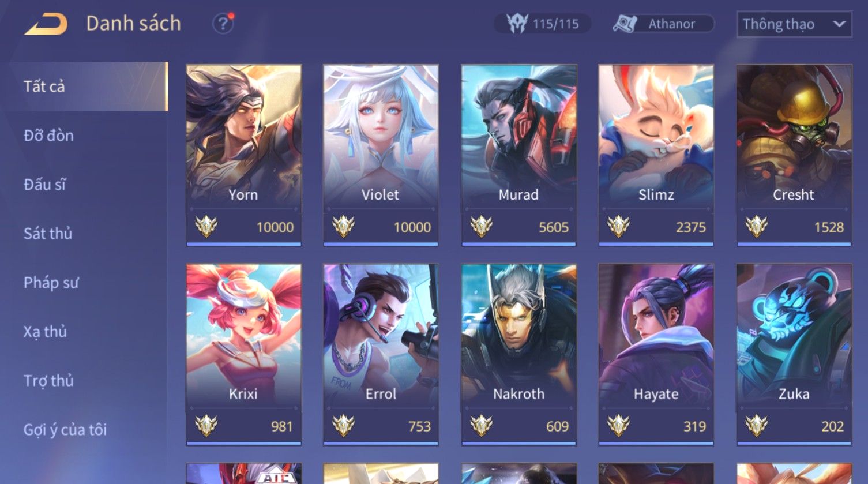The width and height of the screenshot is (868, 484).
Task: Click the Athanor scroll map icon
Action: pyautogui.click(x=625, y=24)
